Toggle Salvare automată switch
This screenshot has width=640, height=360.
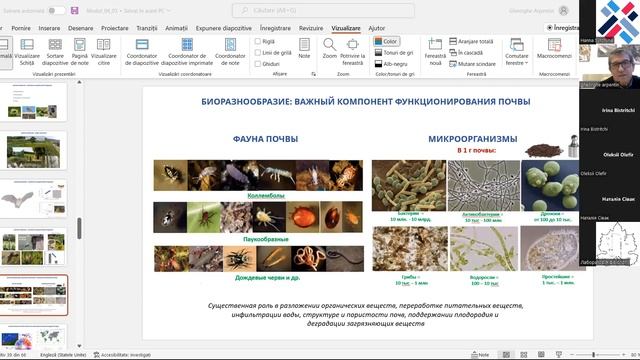(x=56, y=11)
